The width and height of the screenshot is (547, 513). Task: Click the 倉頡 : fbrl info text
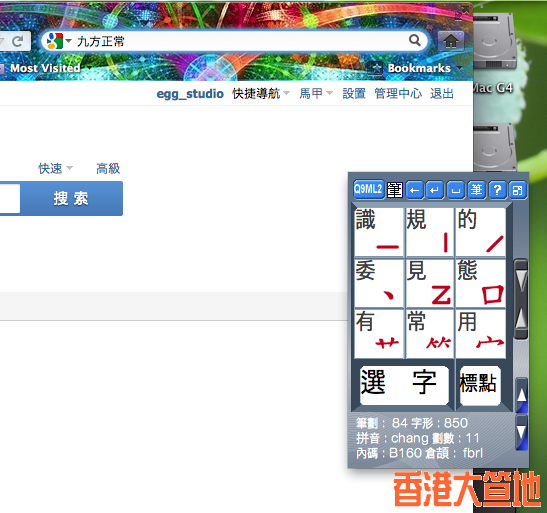point(454,453)
